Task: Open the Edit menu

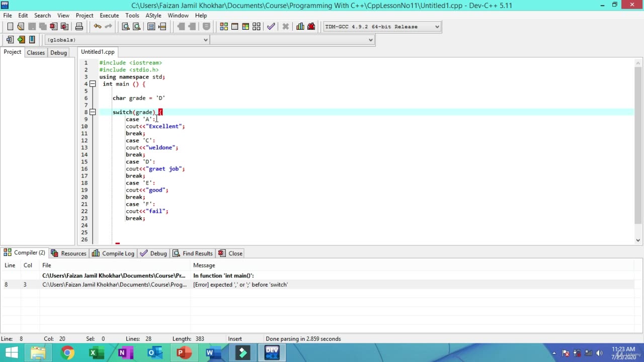Action: 23,16
